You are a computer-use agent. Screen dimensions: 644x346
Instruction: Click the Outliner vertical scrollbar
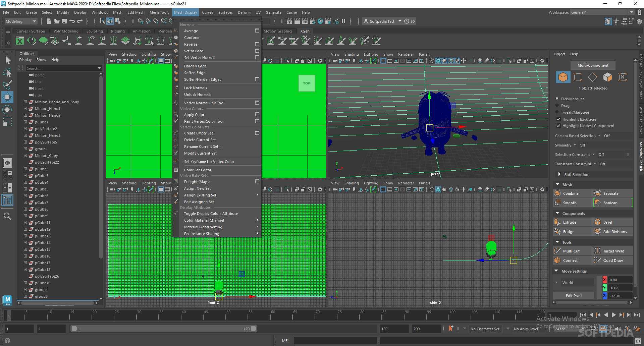[x=101, y=168]
